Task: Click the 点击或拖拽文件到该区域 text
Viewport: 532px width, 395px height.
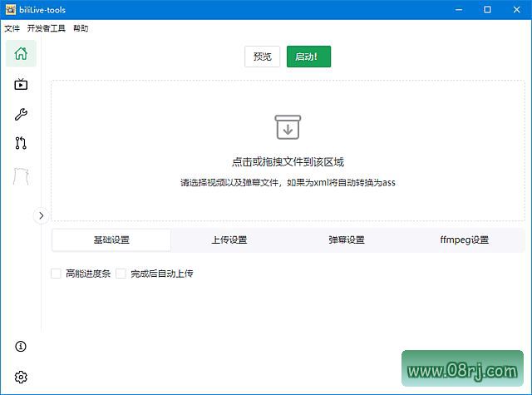Action: tap(288, 162)
